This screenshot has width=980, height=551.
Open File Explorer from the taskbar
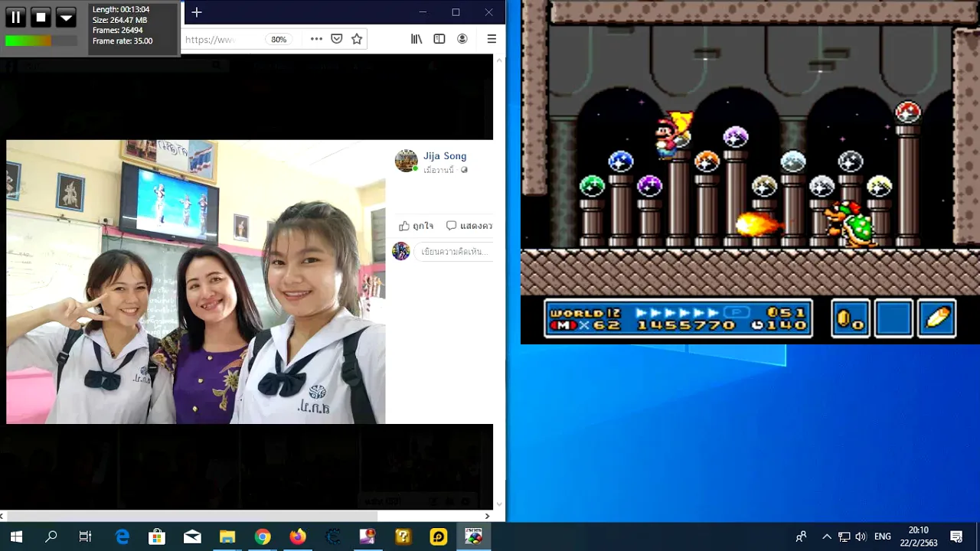click(227, 536)
